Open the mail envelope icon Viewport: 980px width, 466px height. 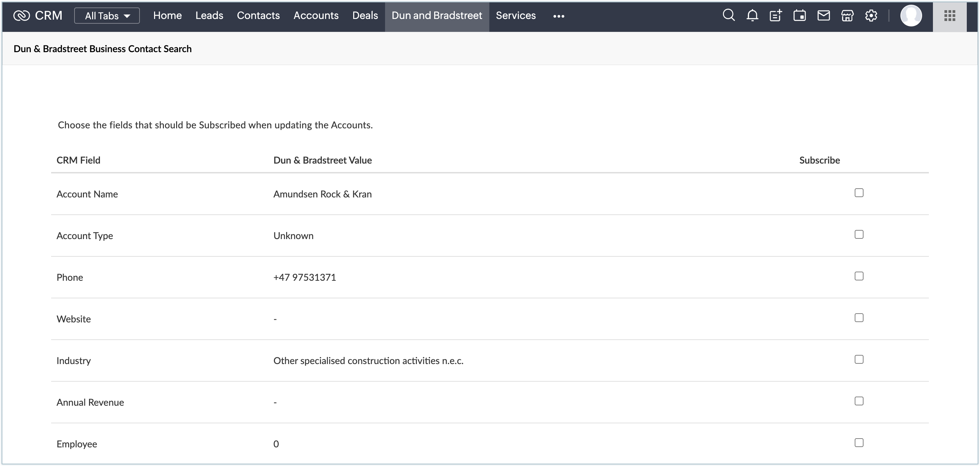(x=823, y=16)
